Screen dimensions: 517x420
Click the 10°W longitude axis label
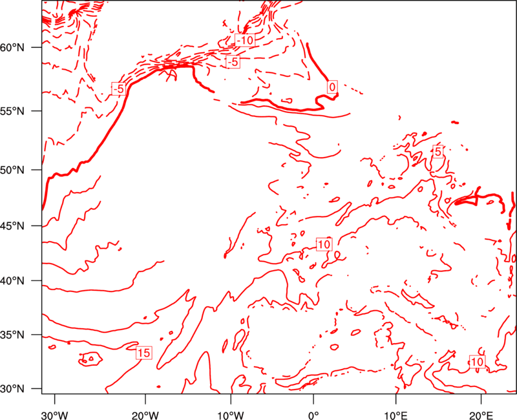(x=231, y=415)
